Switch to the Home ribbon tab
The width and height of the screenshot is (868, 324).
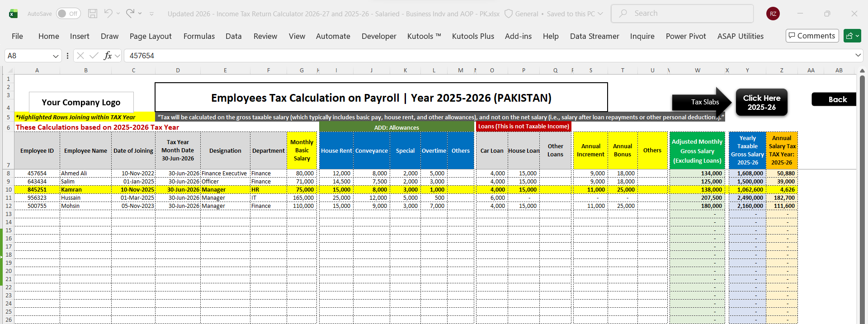tap(48, 36)
